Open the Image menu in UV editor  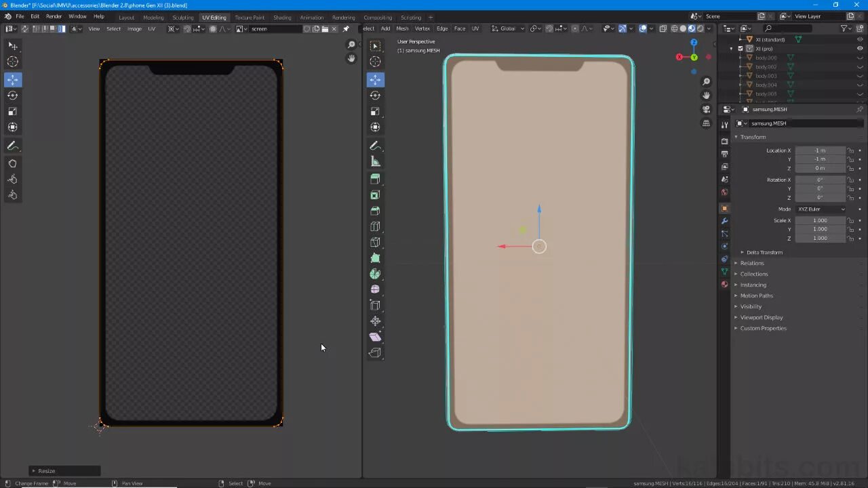tap(134, 28)
